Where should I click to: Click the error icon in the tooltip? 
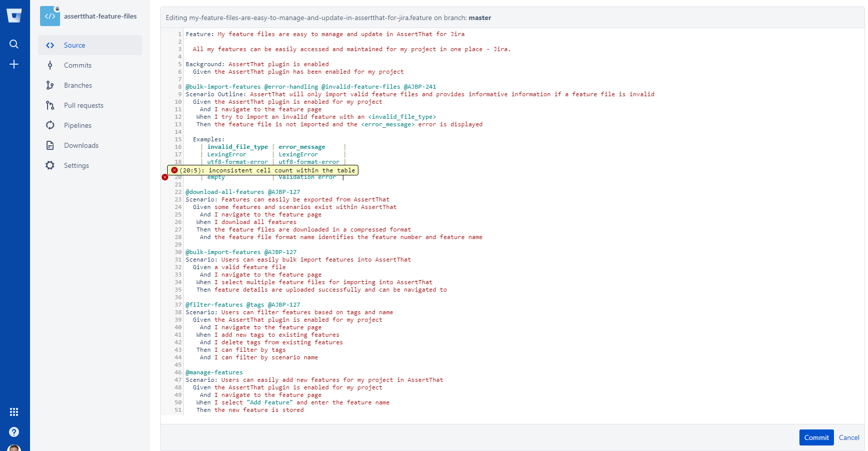tap(174, 170)
